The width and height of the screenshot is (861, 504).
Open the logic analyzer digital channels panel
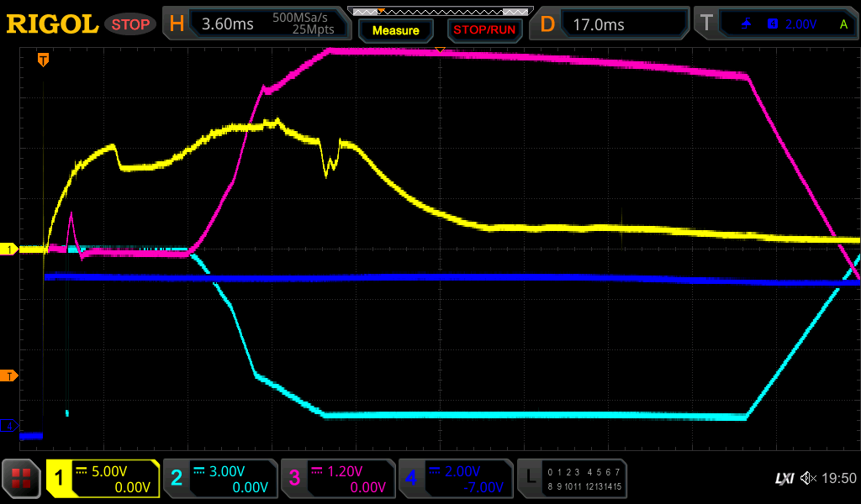click(x=573, y=479)
